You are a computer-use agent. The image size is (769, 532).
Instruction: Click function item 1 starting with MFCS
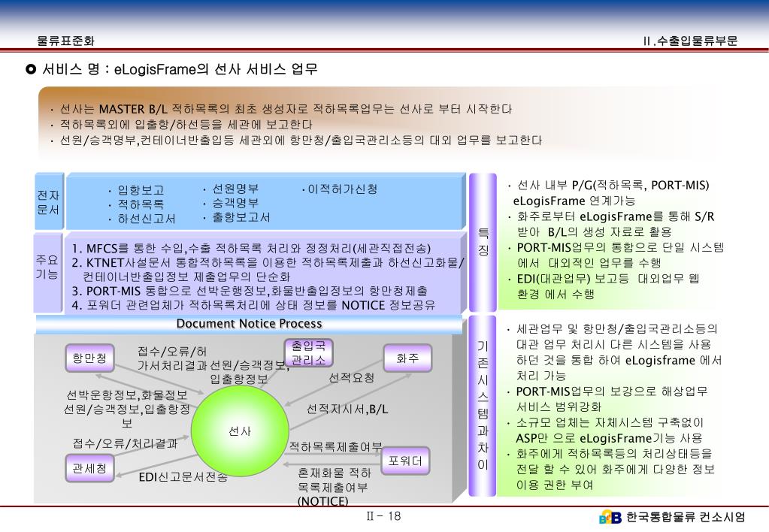[251, 249]
